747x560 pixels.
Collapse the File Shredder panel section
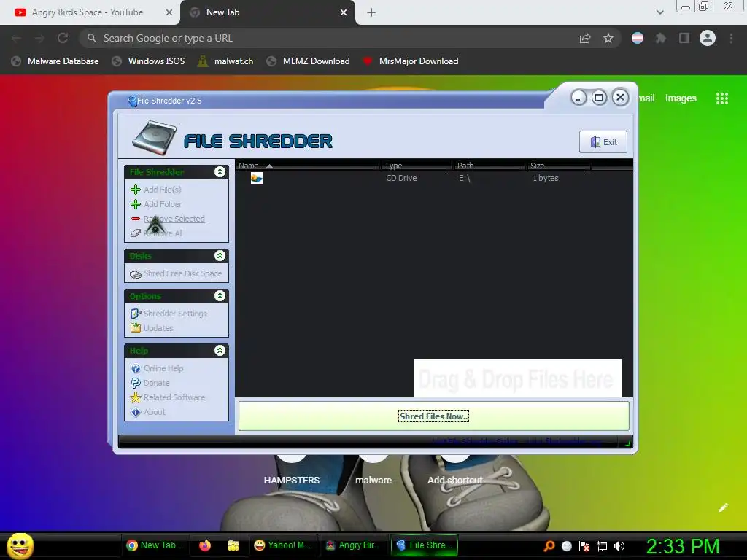[220, 172]
